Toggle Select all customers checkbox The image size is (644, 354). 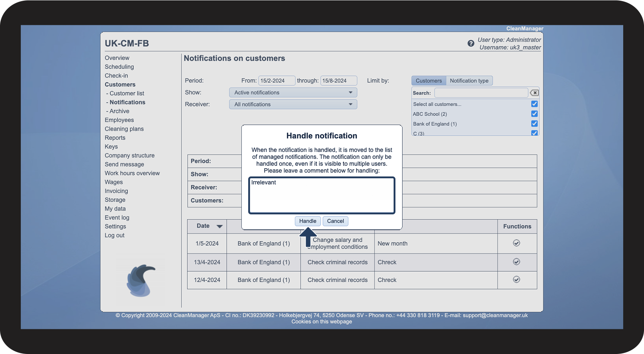[534, 104]
